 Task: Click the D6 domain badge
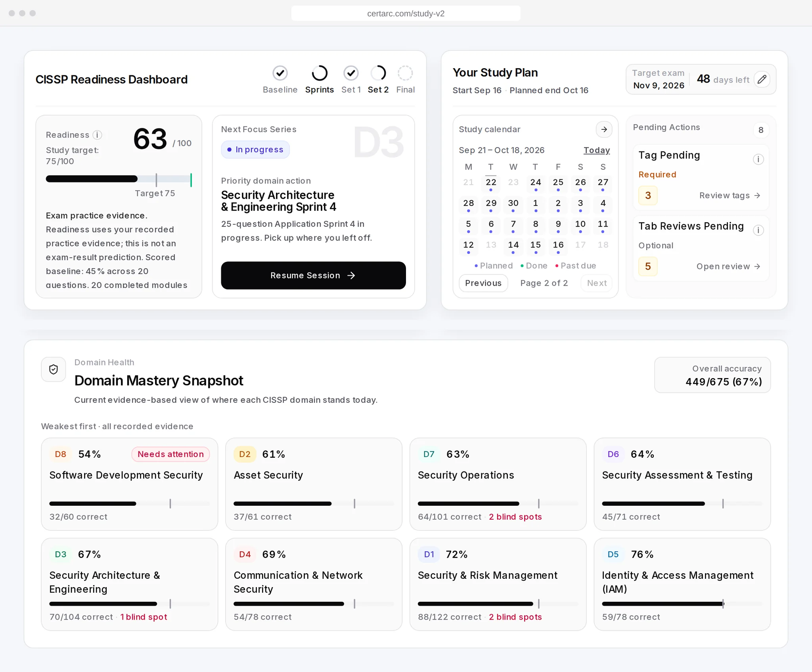pos(613,454)
